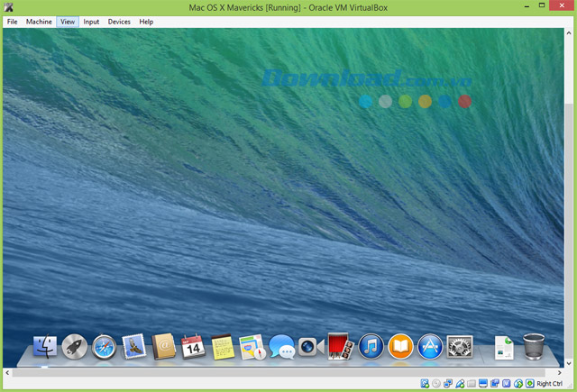
Task: Click vertical scrollbar down arrow
Action: 569,363
